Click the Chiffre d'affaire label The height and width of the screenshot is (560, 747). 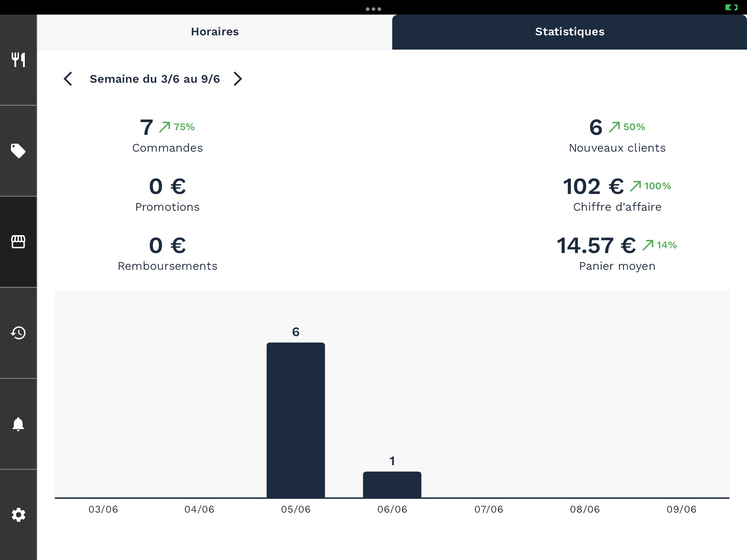pyautogui.click(x=617, y=207)
